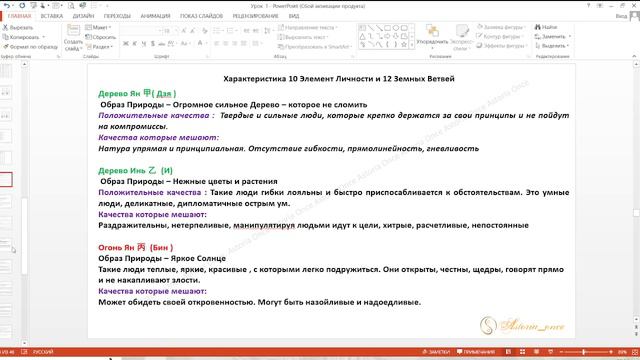The image size is (640, 360).
Task: Click Преобразовать в SmartArt button
Action: (x=315, y=47)
